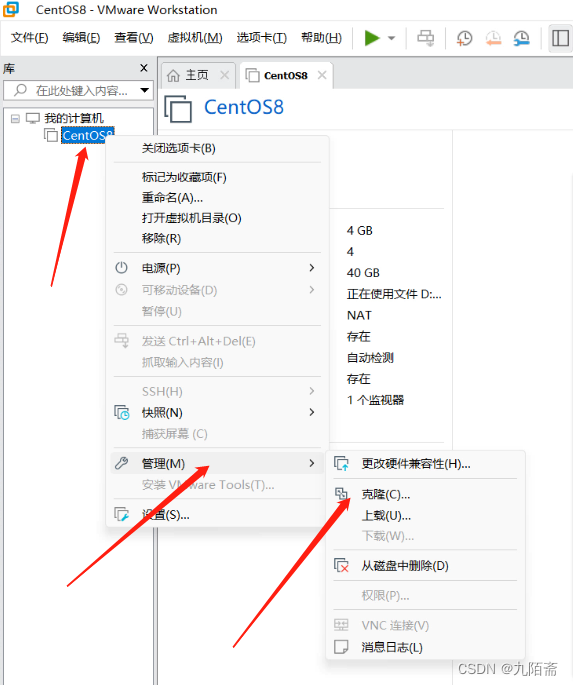Click the delete-from-disk red X icon
573x685 pixels.
point(342,566)
